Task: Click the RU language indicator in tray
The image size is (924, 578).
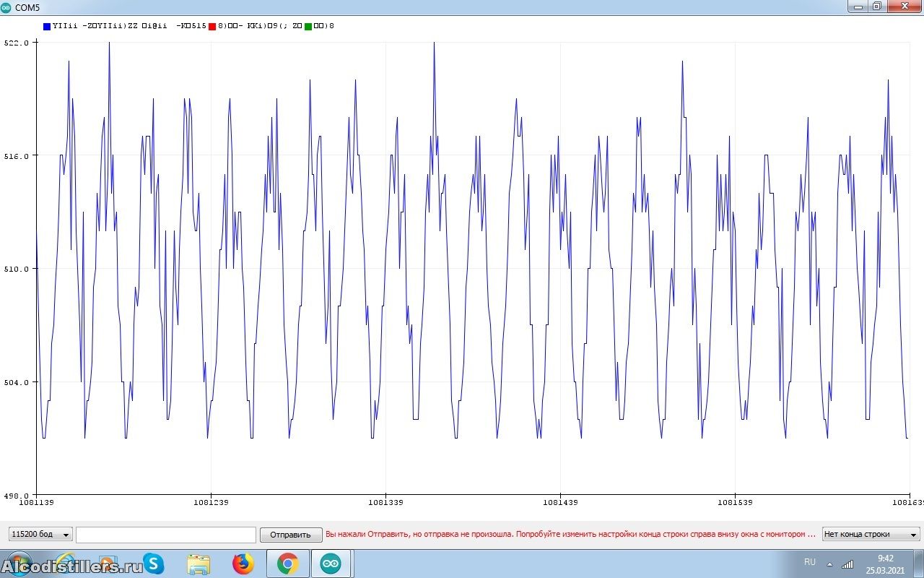Action: [x=810, y=562]
